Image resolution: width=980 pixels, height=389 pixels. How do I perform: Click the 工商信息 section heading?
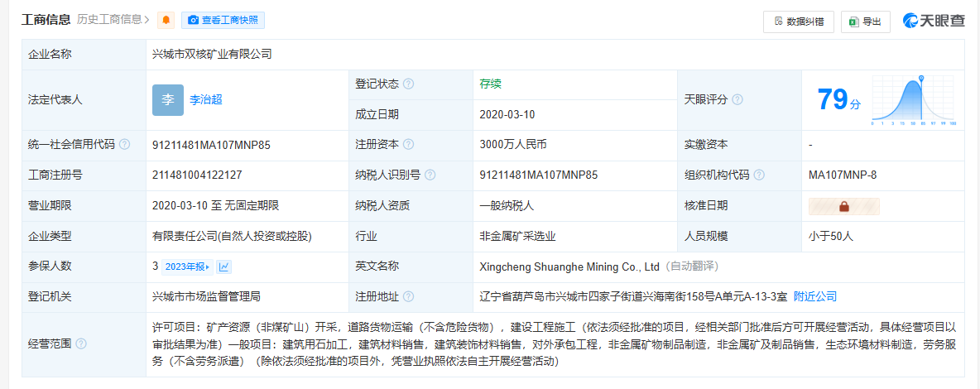pos(46,19)
